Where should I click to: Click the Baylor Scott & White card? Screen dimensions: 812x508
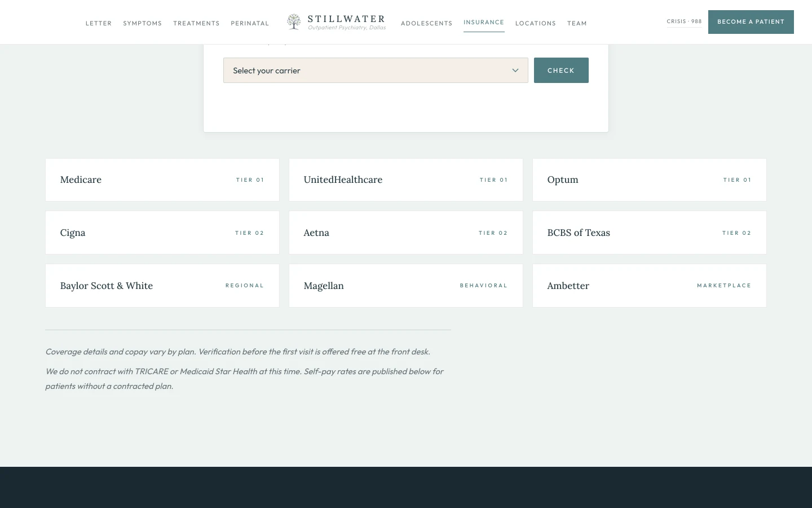162,286
